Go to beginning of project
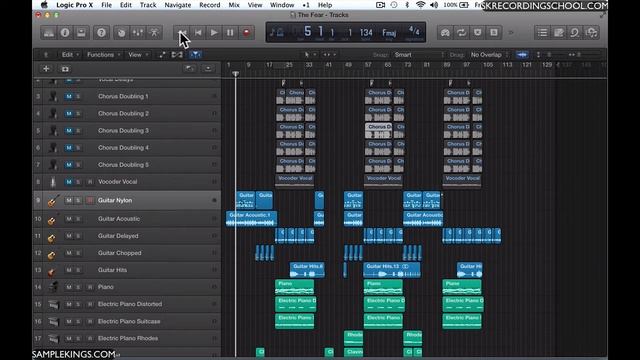The height and width of the screenshot is (360, 640). [x=198, y=33]
